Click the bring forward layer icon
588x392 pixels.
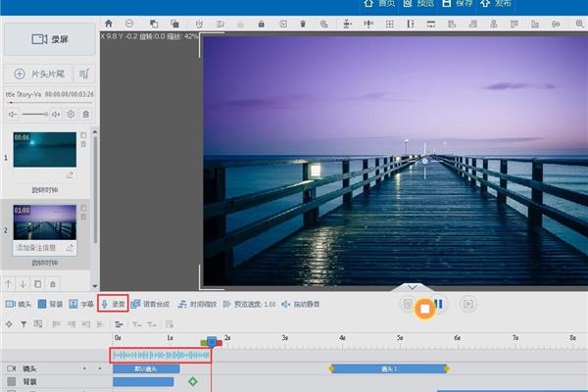154,24
